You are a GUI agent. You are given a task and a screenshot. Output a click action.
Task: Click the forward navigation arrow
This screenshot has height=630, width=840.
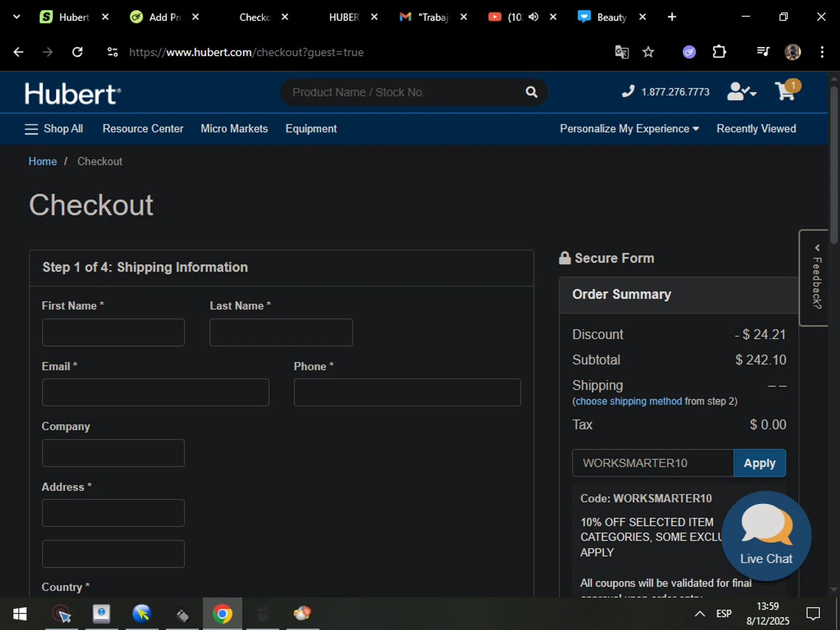pos(48,52)
